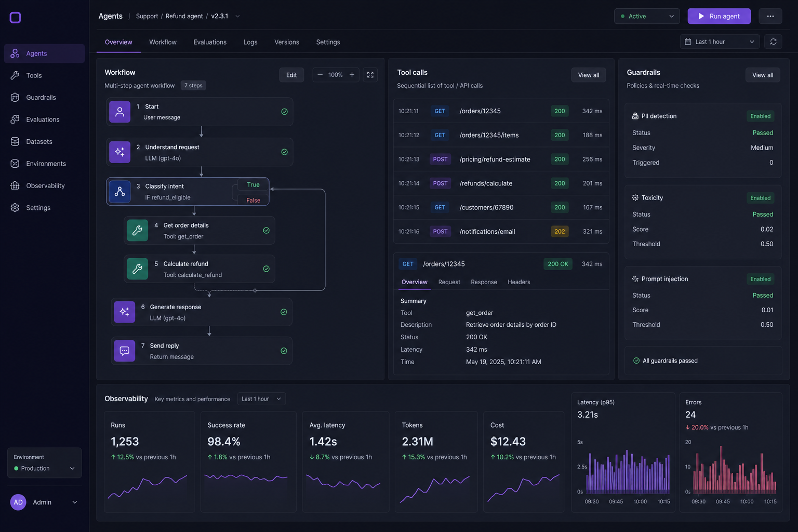Switch to the Workflow tab

tap(163, 42)
